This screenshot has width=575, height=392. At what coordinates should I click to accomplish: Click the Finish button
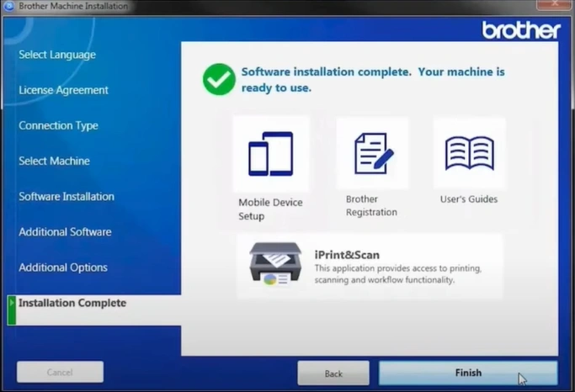point(468,373)
